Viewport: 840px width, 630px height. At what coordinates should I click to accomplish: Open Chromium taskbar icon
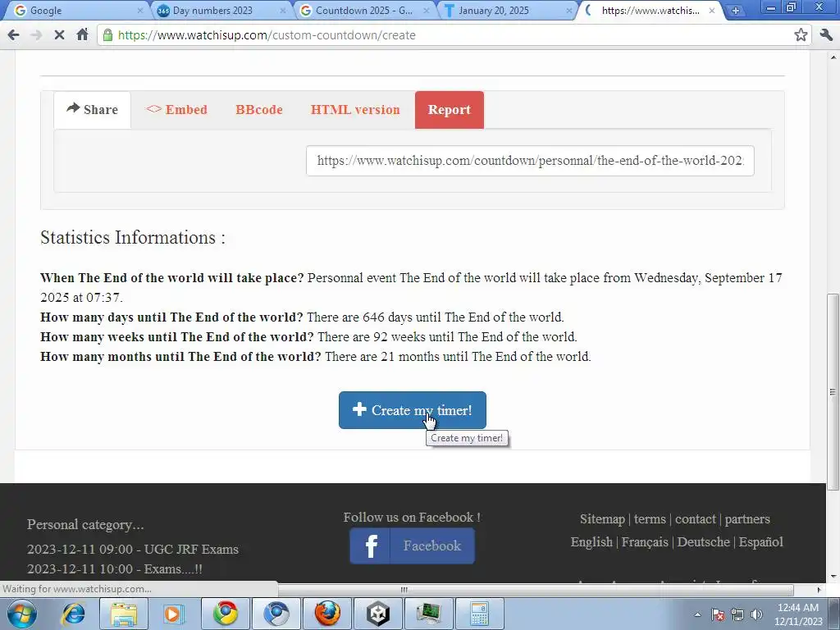point(276,614)
